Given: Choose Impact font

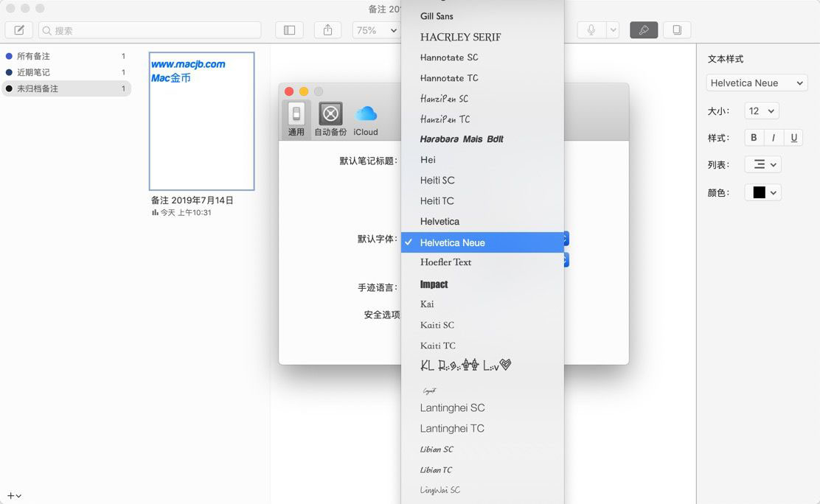Looking at the screenshot, I should pyautogui.click(x=482, y=284).
